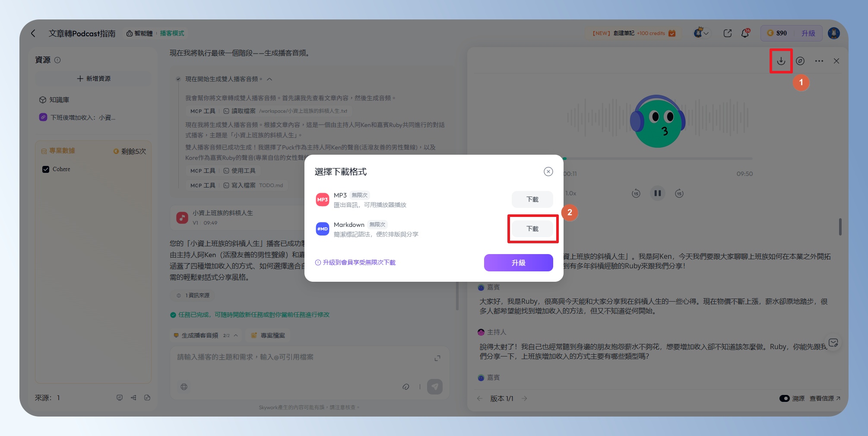
Task: Go back using the top-left arrow
Action: pos(33,33)
